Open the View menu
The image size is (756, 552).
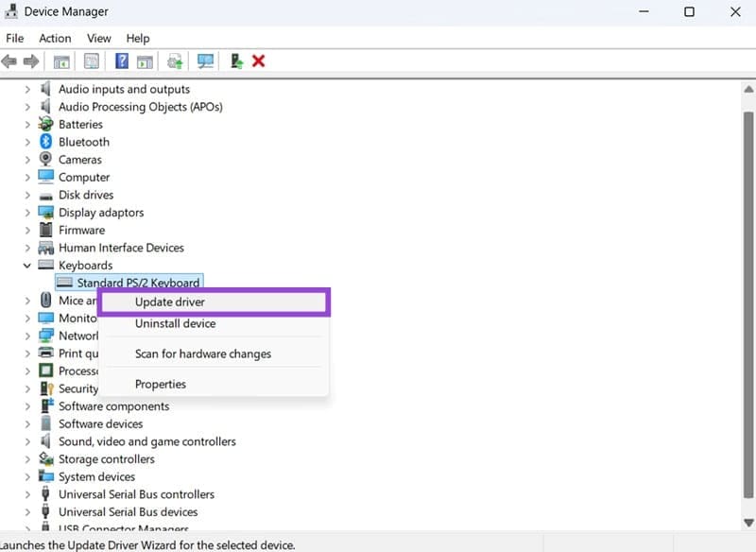click(98, 38)
